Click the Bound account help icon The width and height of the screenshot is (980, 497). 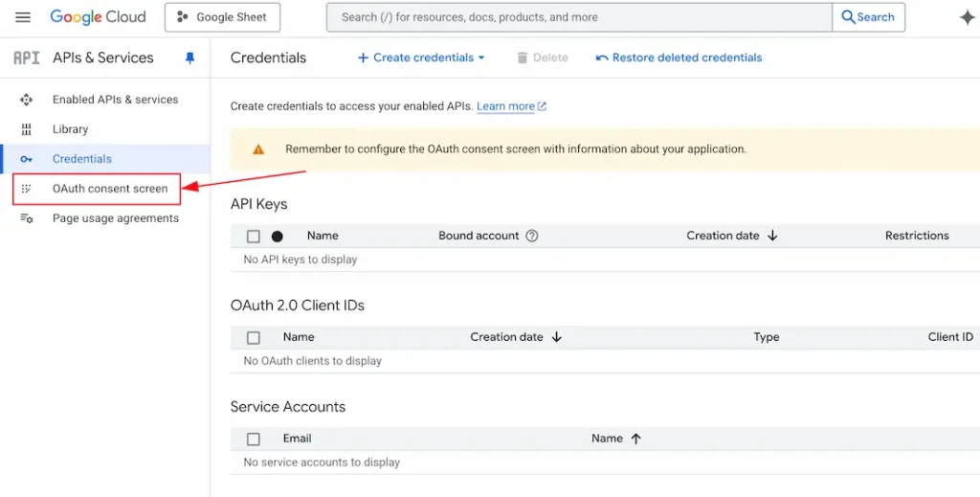[x=532, y=236]
